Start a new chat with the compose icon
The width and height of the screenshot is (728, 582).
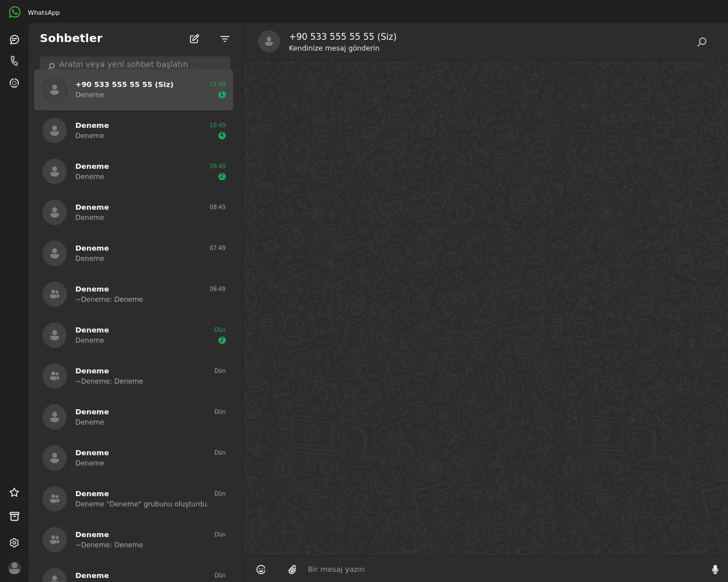tap(195, 39)
